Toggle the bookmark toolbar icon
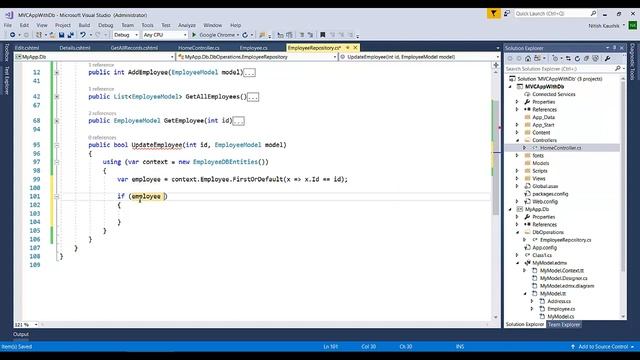The image size is (640, 360). coord(322,35)
